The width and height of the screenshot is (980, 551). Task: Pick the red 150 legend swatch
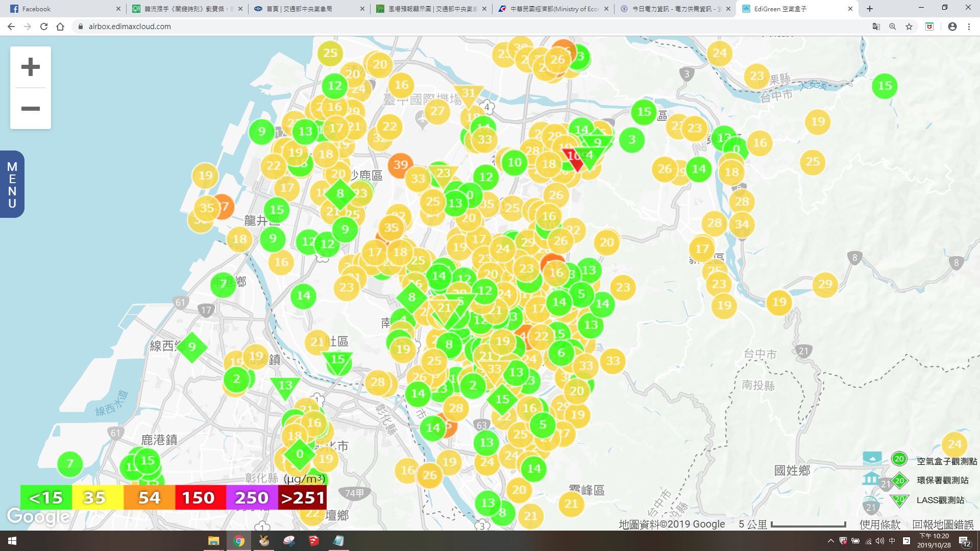coord(201,497)
